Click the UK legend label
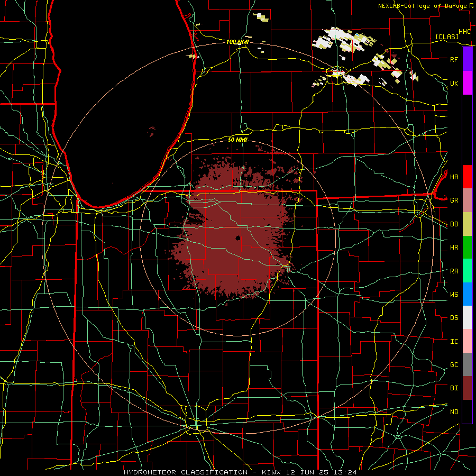This screenshot has width=476, height=476. pos(454,83)
